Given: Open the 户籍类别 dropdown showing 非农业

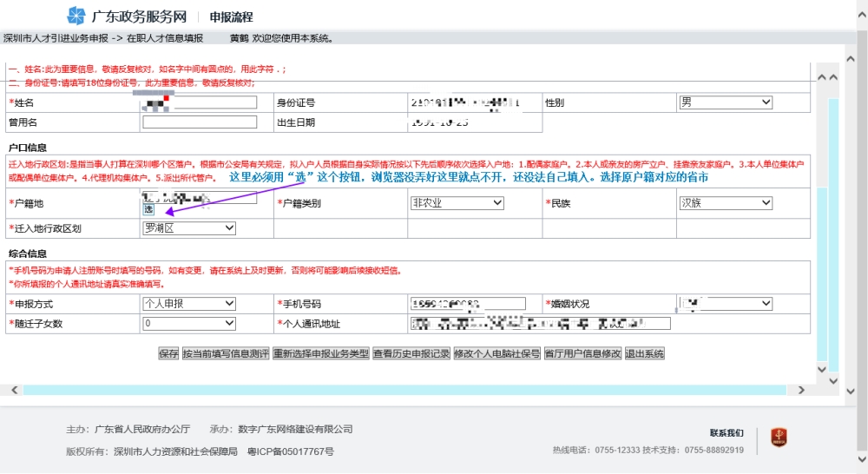Looking at the screenshot, I should 457,203.
